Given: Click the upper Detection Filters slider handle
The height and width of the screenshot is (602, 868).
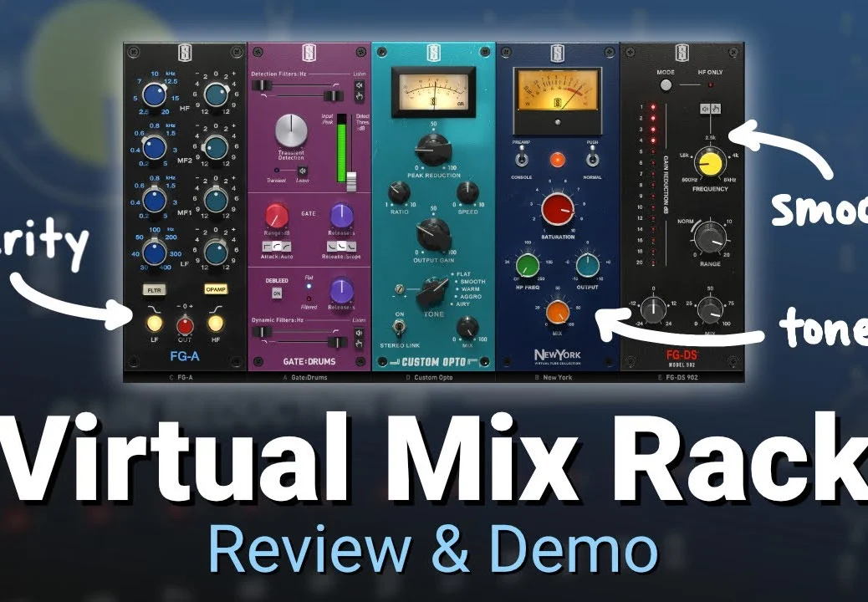Looking at the screenshot, I should (x=261, y=85).
